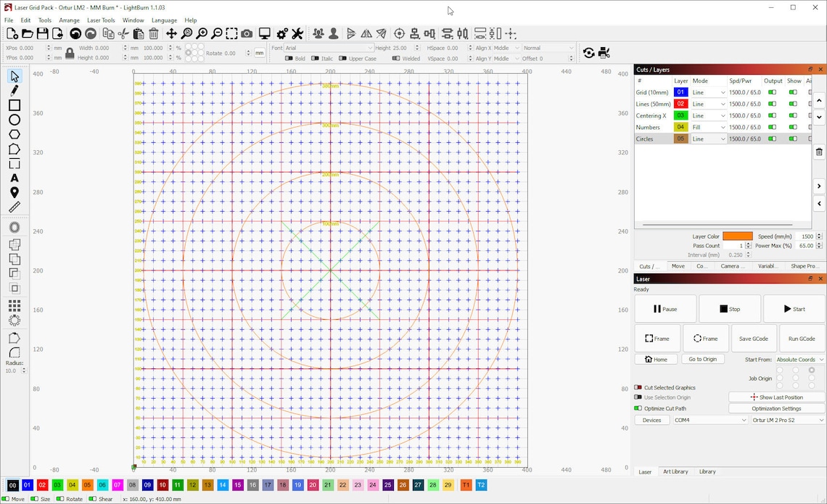This screenshot has width=827, height=504.
Task: Toggle Italic text option
Action: pos(315,59)
